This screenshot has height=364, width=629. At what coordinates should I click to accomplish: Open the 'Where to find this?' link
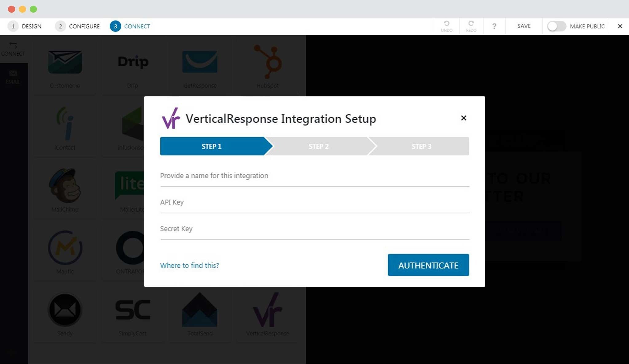pyautogui.click(x=189, y=265)
